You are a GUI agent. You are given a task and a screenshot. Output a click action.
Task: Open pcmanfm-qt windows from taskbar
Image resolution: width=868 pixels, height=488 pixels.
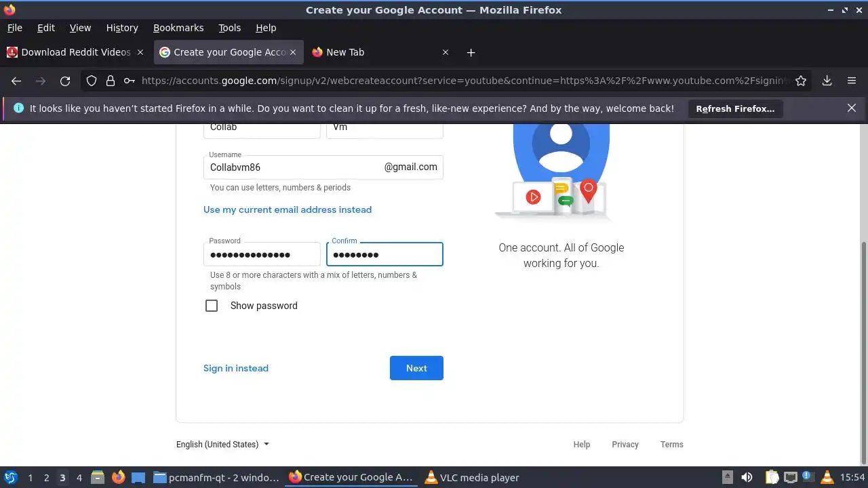pyautogui.click(x=216, y=477)
